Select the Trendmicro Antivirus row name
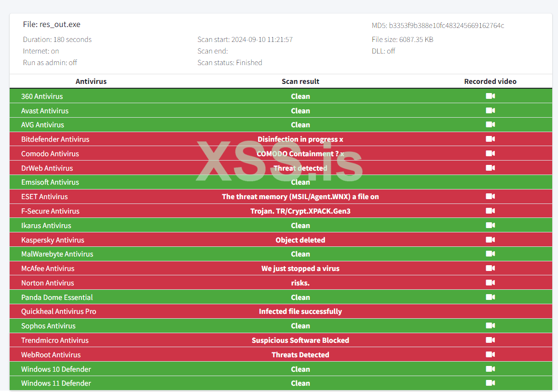Viewport: 558px width, 392px height. [55, 340]
